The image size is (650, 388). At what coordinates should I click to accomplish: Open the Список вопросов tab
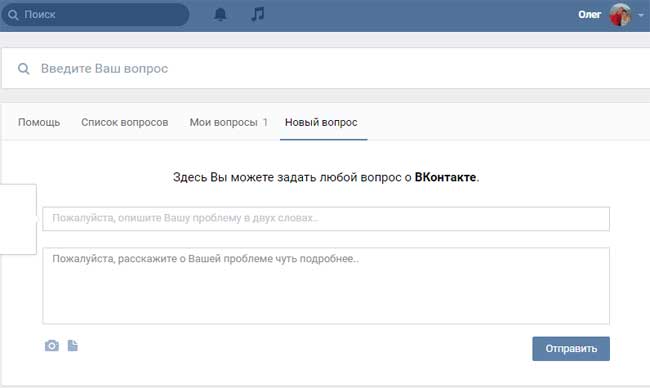pos(124,122)
